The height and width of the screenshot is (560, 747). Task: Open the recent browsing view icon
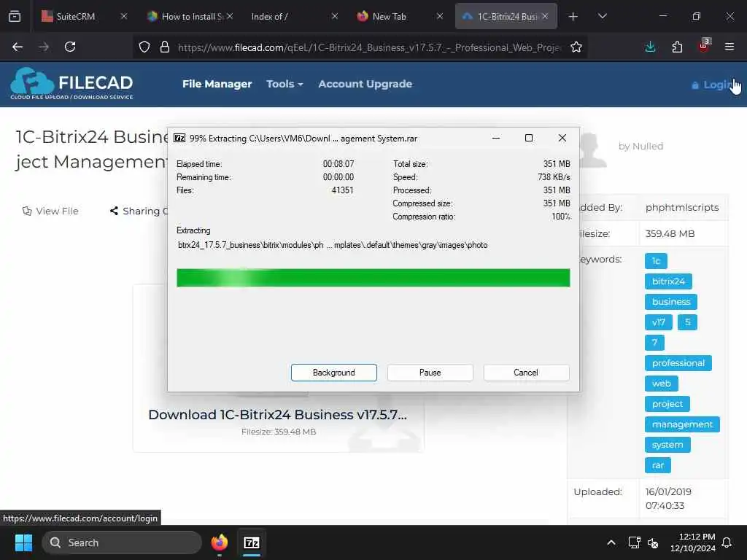coord(15,16)
